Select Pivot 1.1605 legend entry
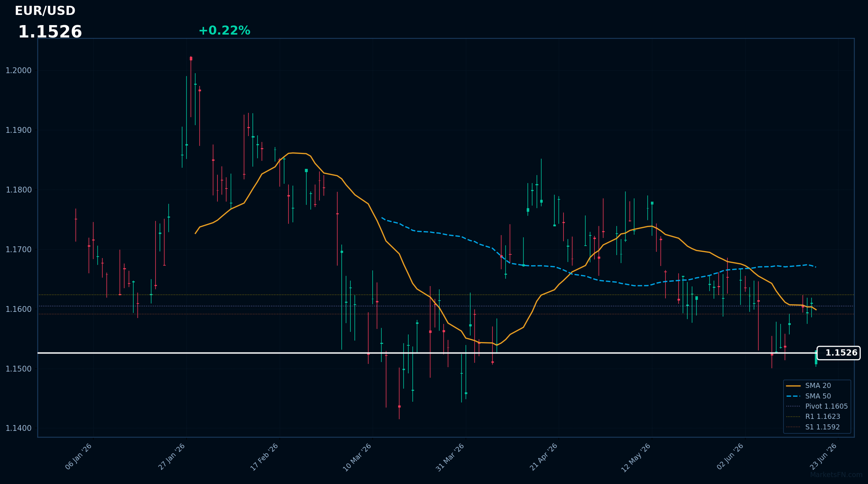Image resolution: width=868 pixels, height=484 pixels. (x=817, y=406)
